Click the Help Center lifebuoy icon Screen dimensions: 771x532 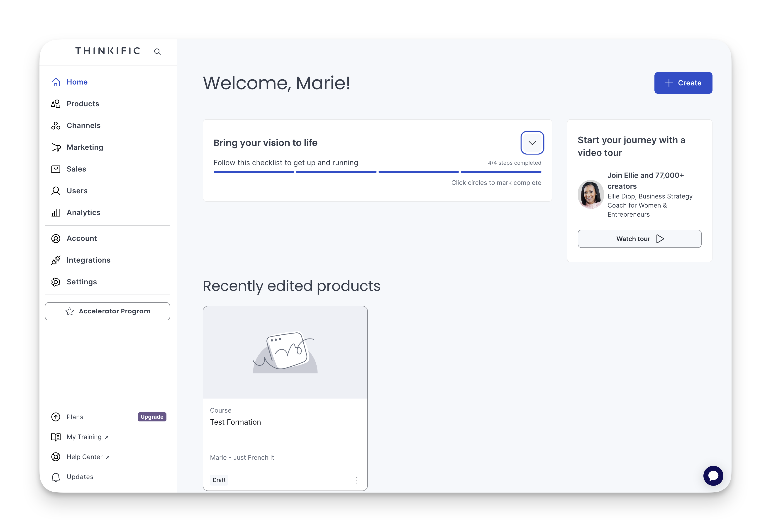click(56, 457)
